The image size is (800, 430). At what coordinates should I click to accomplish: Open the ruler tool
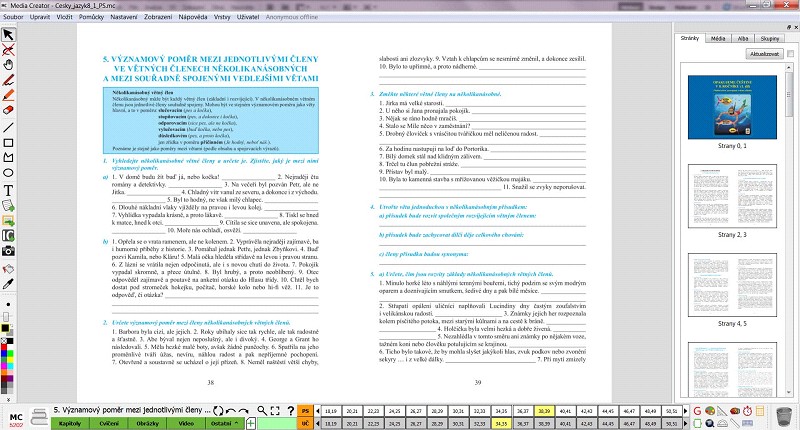(735, 423)
